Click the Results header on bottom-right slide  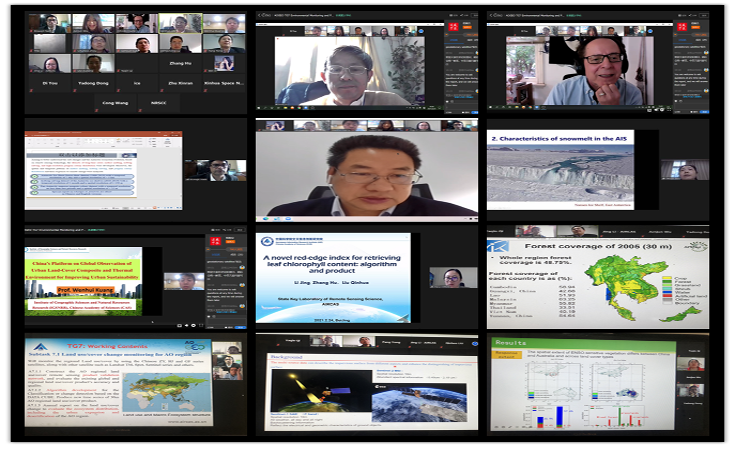512,342
